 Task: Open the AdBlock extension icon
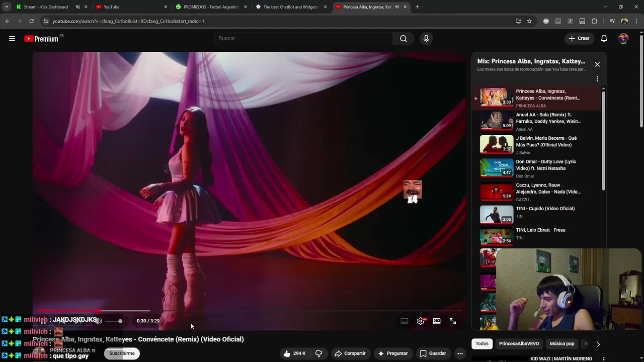coord(546,21)
